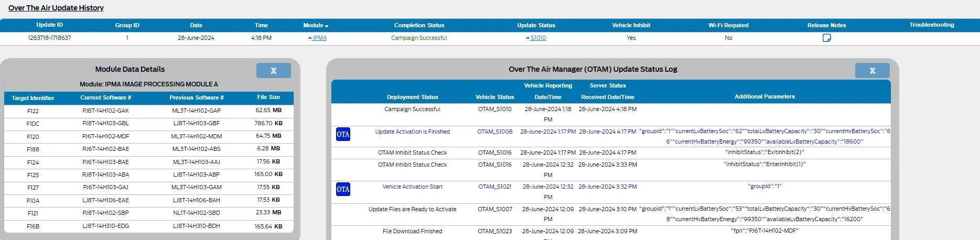The width and height of the screenshot is (980, 240).
Task: Click the Update ID column header
Action: (x=49, y=25)
